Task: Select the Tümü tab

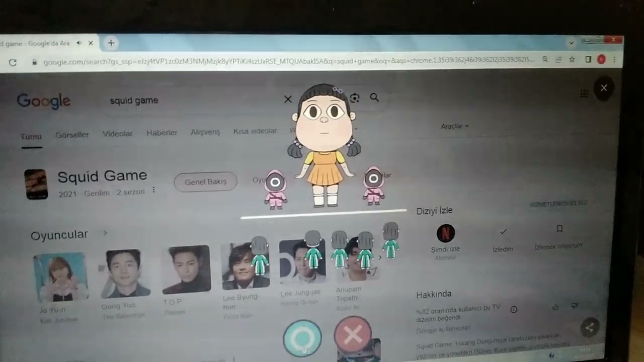Action: pyautogui.click(x=31, y=136)
